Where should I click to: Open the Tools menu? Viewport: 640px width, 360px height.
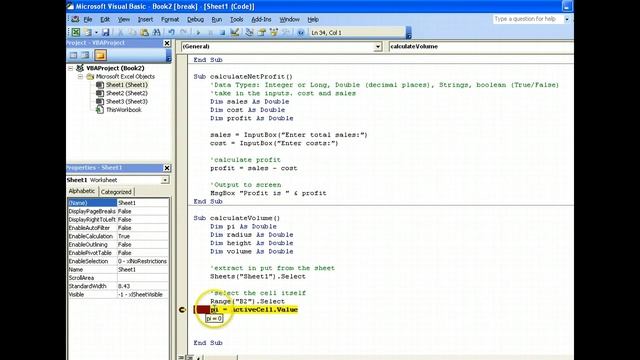(x=236, y=19)
